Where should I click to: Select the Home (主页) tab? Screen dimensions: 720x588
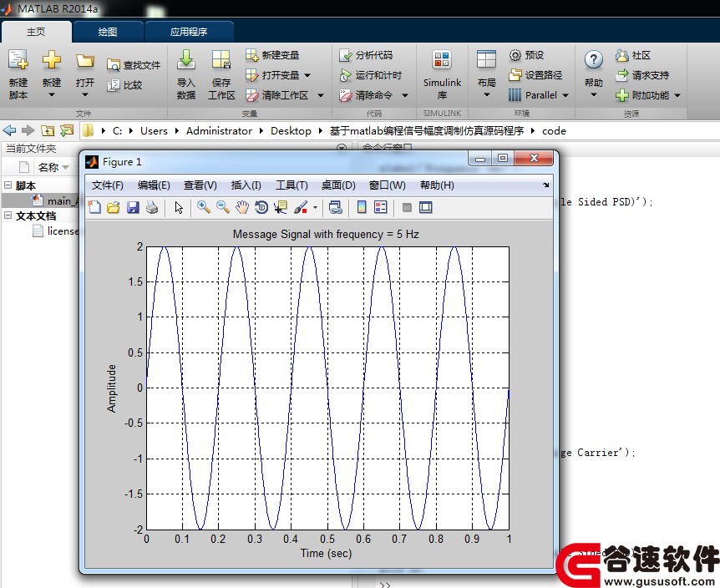pos(36,32)
